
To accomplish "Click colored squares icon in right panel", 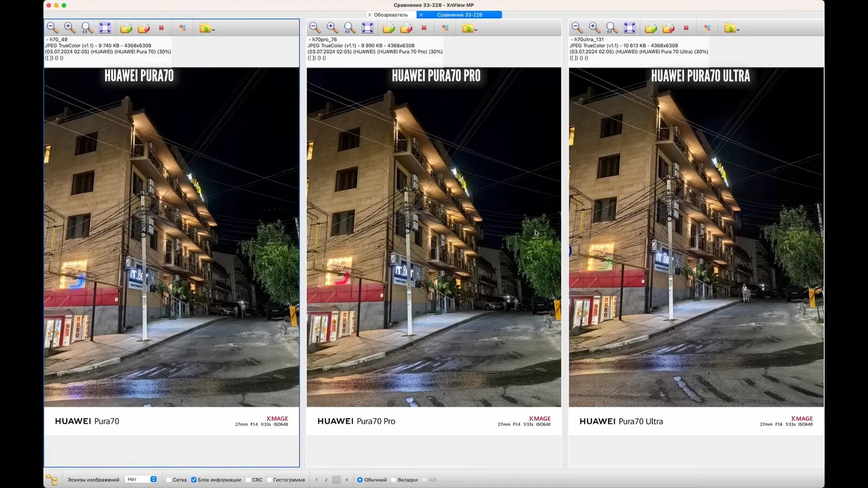I will [707, 28].
